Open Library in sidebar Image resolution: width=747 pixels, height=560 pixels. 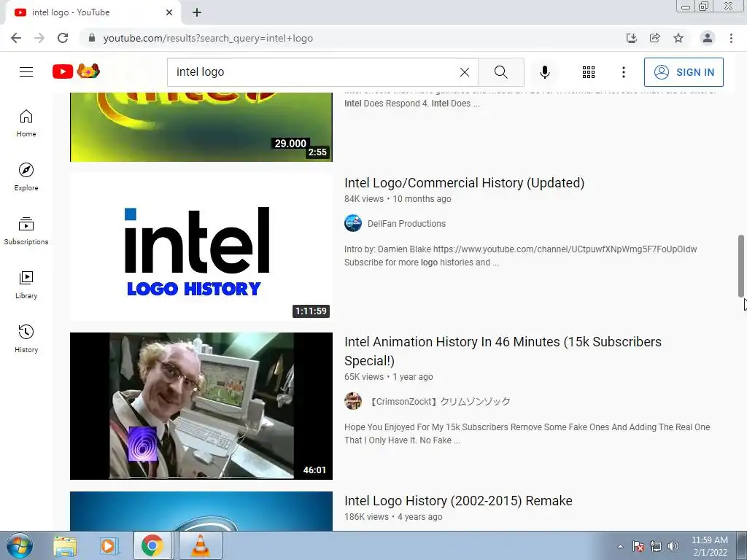point(26,285)
